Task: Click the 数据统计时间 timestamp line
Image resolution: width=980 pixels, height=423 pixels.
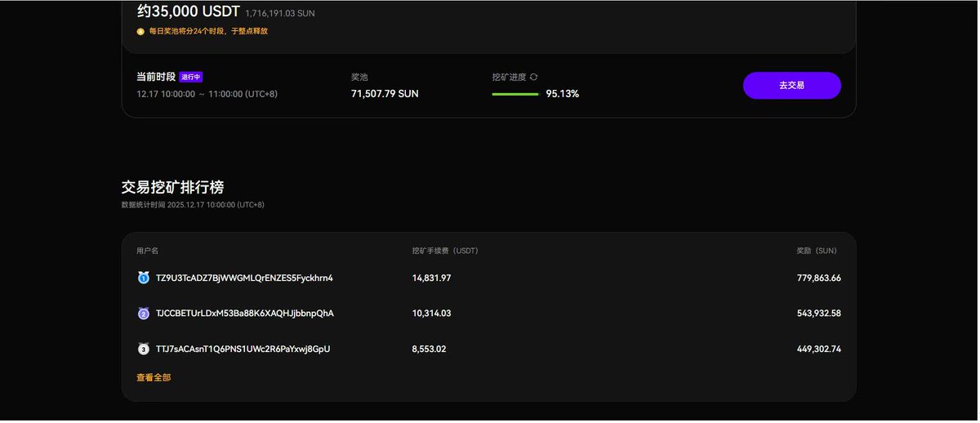Action: pos(193,205)
